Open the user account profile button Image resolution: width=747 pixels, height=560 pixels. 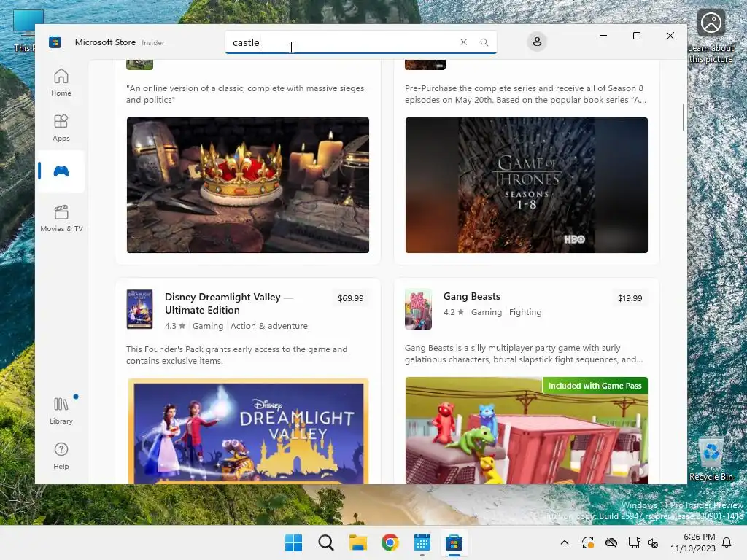tap(537, 42)
